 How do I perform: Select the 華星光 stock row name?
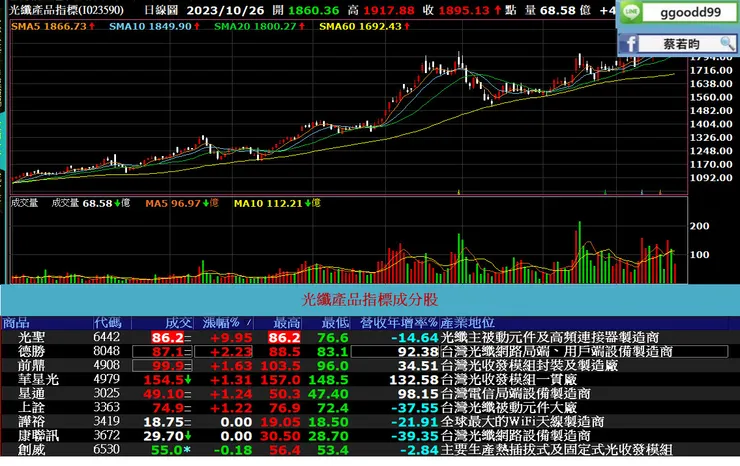click(x=38, y=380)
